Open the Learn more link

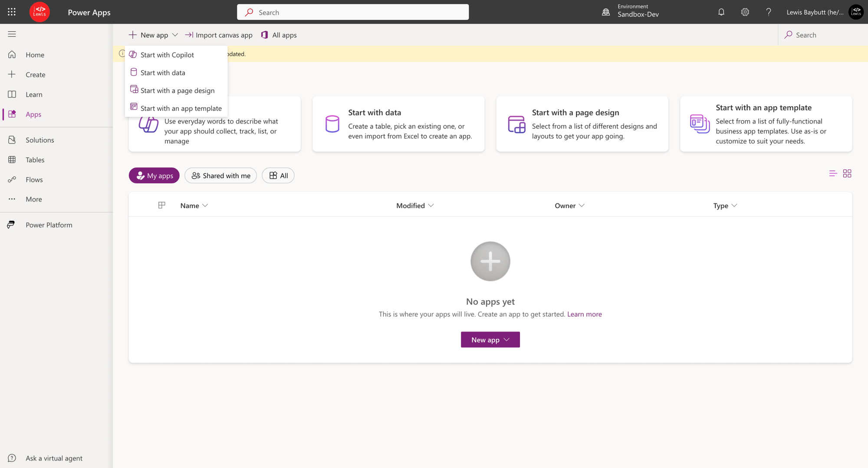tap(585, 314)
